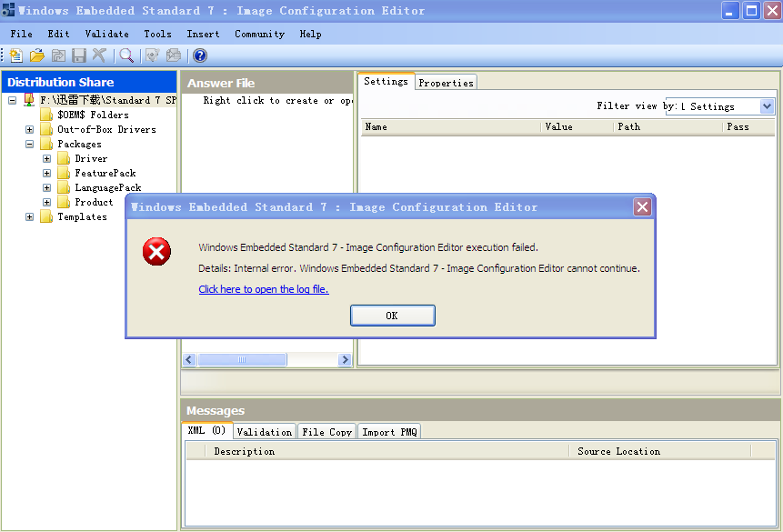The height and width of the screenshot is (532, 783).
Task: Collapse the distribution share root node
Action: (12, 100)
